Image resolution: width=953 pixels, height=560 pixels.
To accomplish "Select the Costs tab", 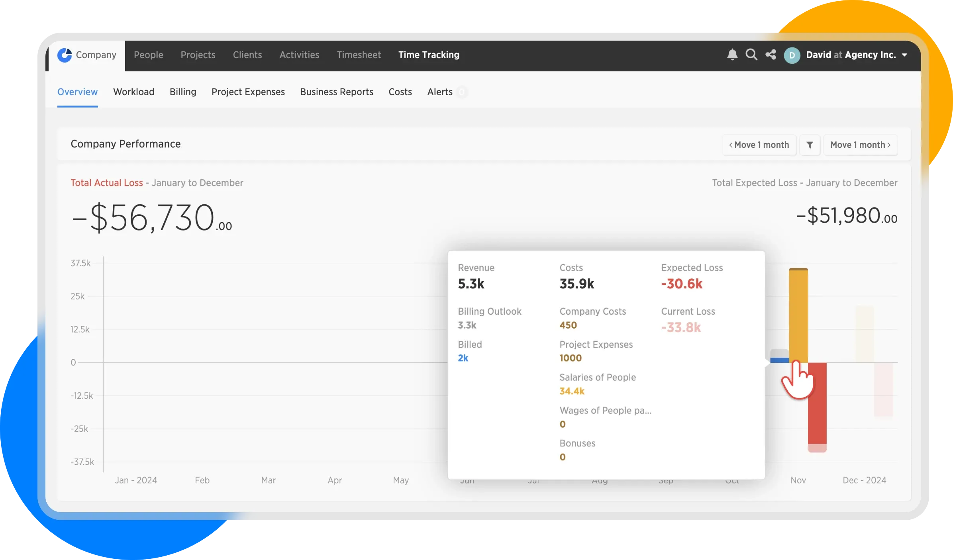I will click(400, 92).
